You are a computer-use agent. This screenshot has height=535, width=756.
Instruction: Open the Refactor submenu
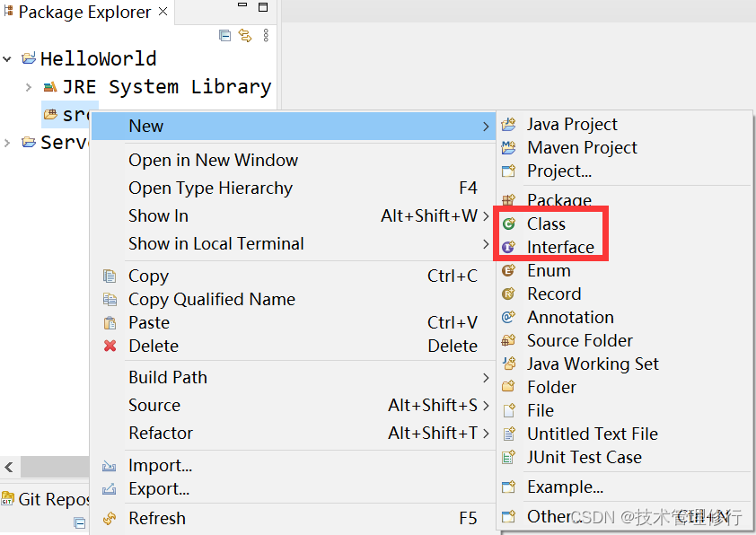click(x=293, y=434)
